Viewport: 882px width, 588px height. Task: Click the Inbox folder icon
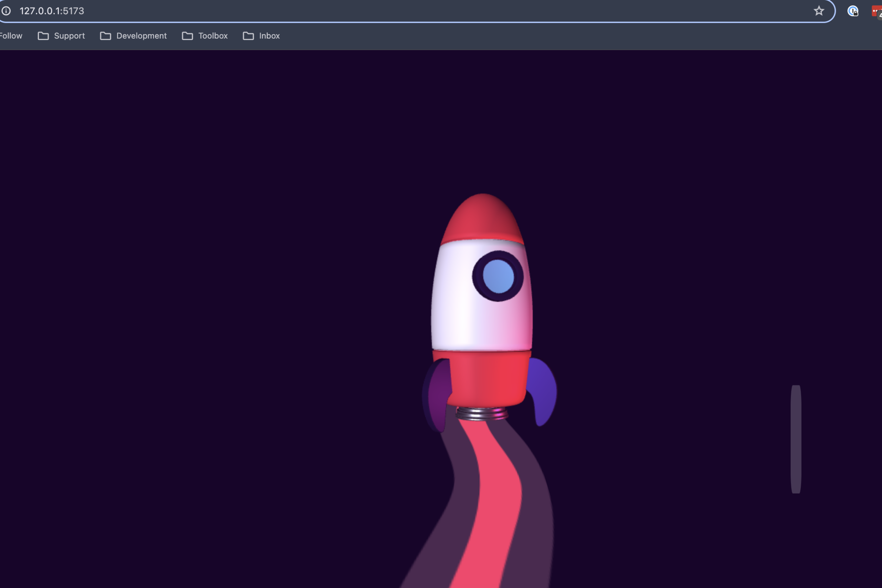(x=248, y=36)
